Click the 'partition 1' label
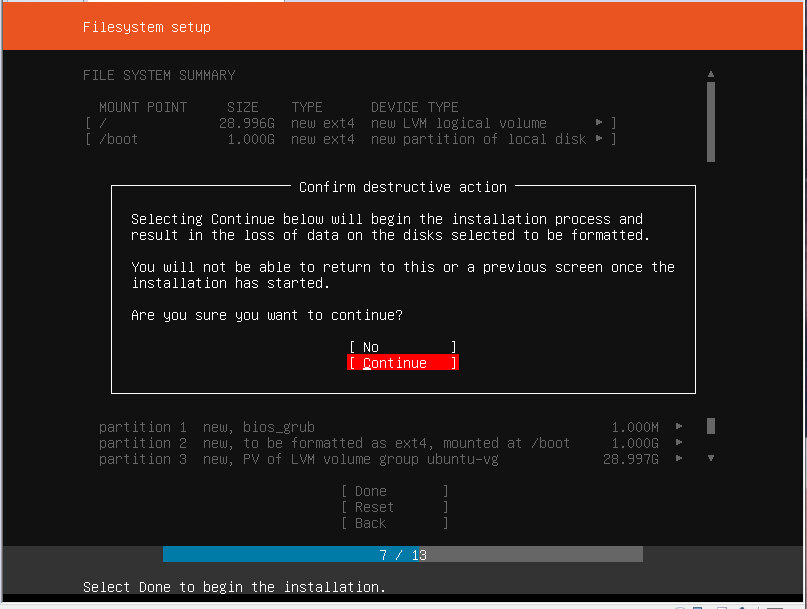The image size is (807, 609). pos(143,427)
